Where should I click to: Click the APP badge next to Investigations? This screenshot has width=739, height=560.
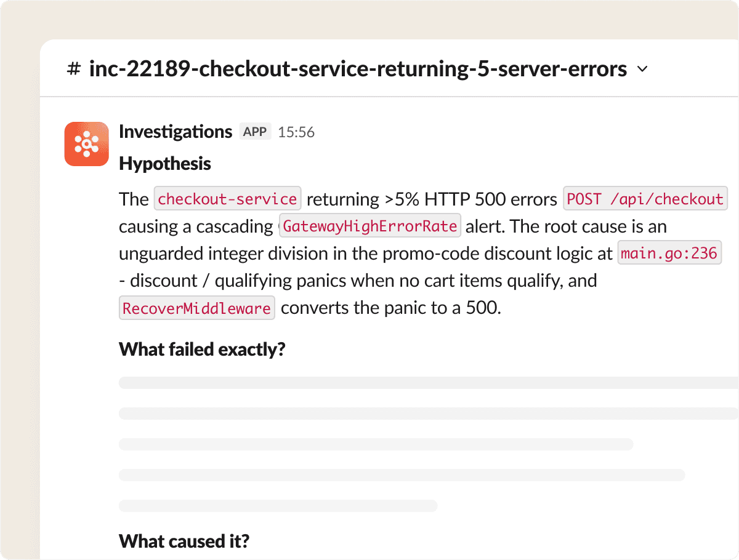(x=255, y=132)
